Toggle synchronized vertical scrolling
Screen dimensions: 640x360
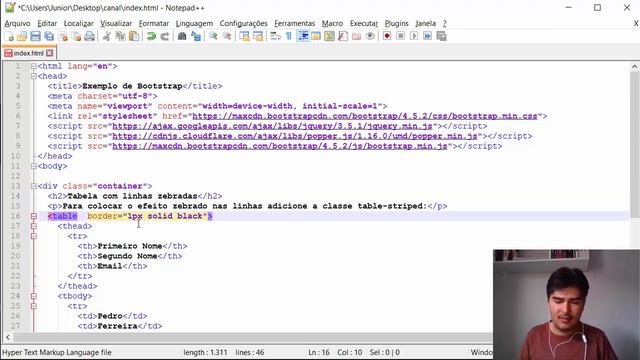point(244,36)
